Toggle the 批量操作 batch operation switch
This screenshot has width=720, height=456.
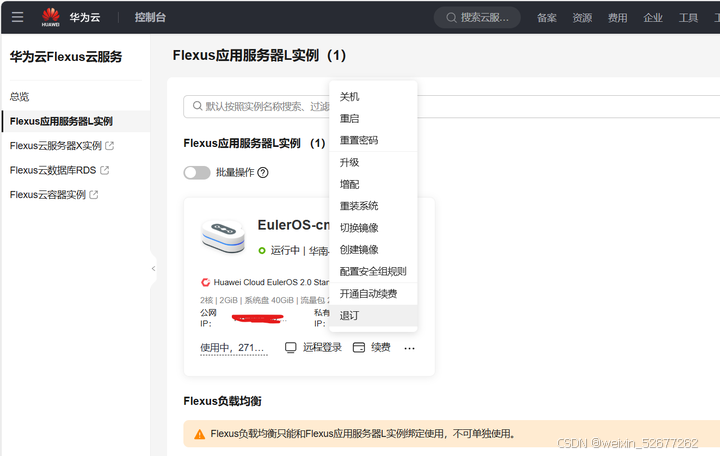[197, 173]
